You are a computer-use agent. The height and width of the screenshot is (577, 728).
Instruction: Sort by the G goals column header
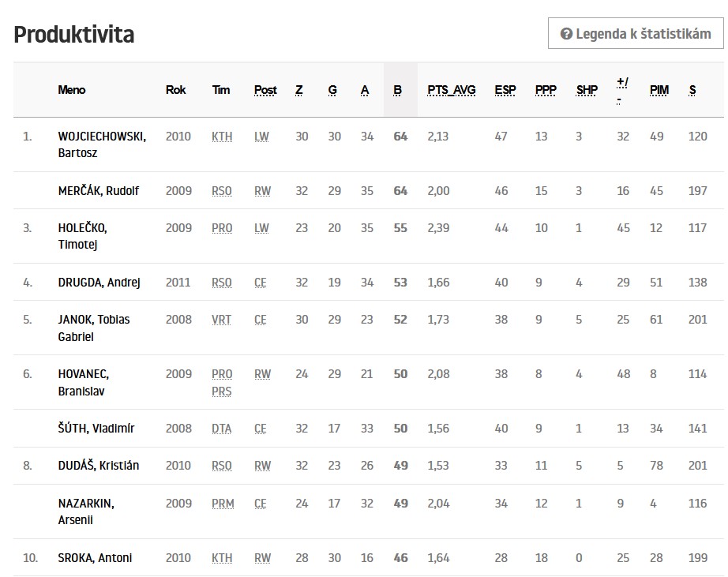tap(332, 90)
